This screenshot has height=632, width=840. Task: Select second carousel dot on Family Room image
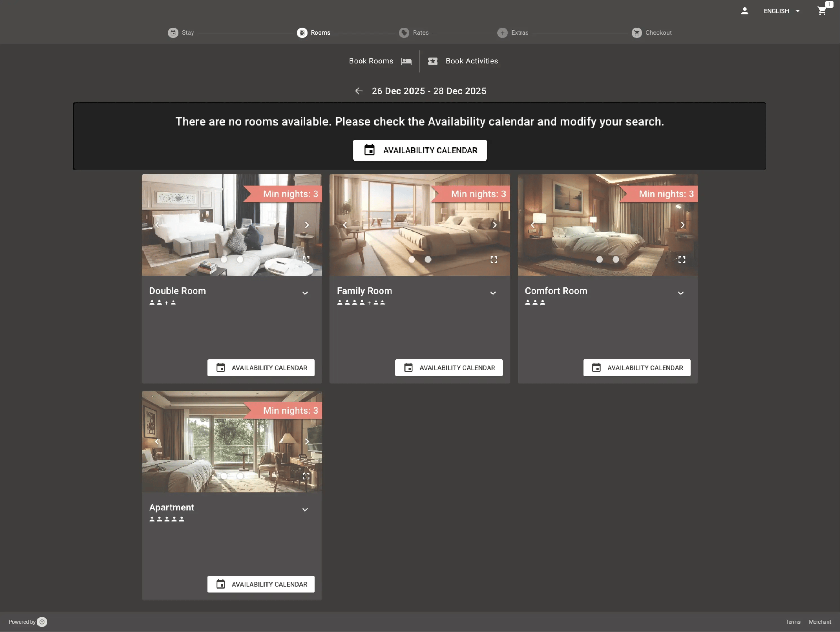click(x=428, y=259)
